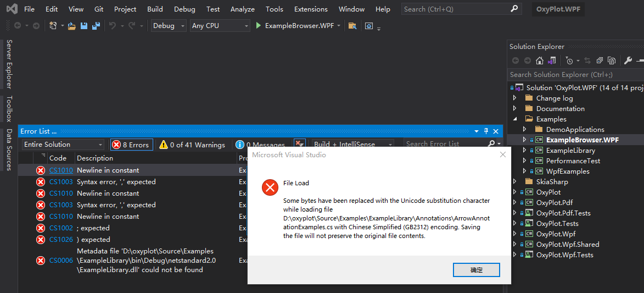Click Collapse All icon in Solution Explorer
This screenshot has width=644, height=293.
[600, 61]
